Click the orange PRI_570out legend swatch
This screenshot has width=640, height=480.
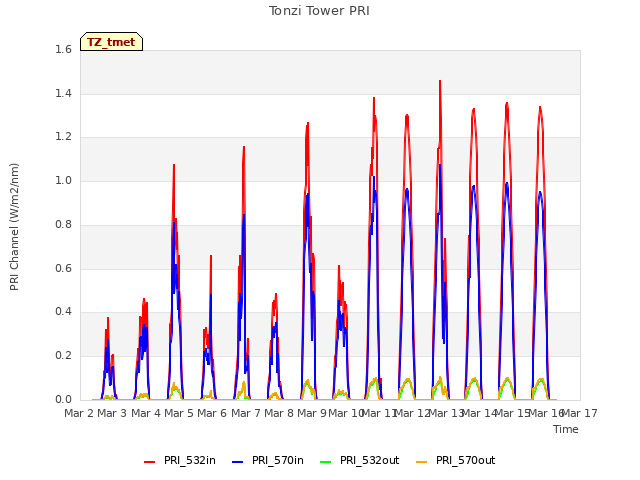click(421, 462)
